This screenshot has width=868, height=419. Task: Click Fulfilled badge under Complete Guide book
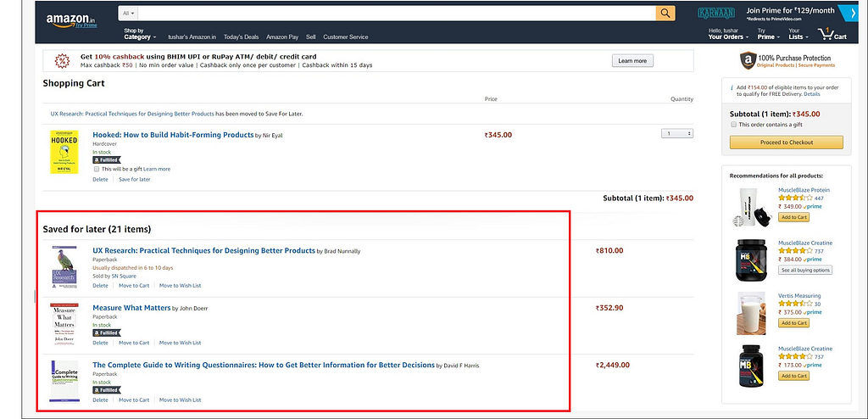click(106, 390)
